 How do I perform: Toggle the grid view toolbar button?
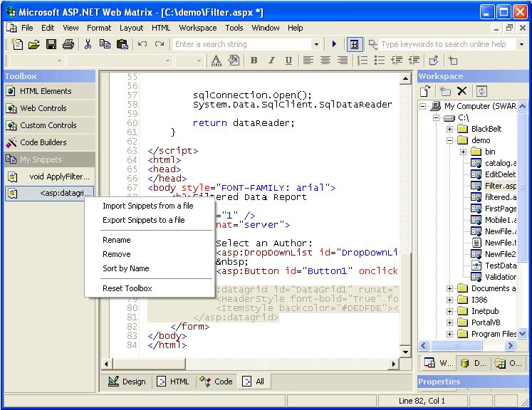click(x=354, y=44)
